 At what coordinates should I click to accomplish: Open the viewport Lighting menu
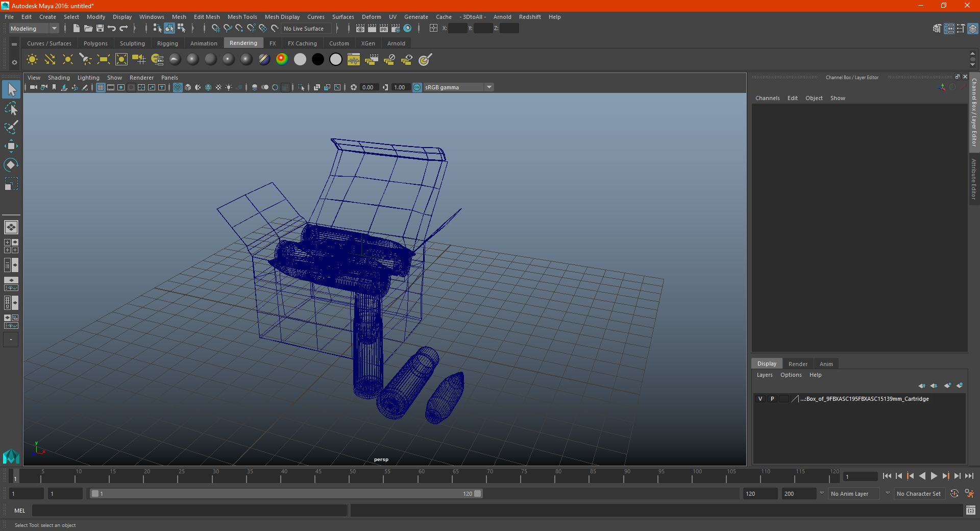pyautogui.click(x=88, y=78)
